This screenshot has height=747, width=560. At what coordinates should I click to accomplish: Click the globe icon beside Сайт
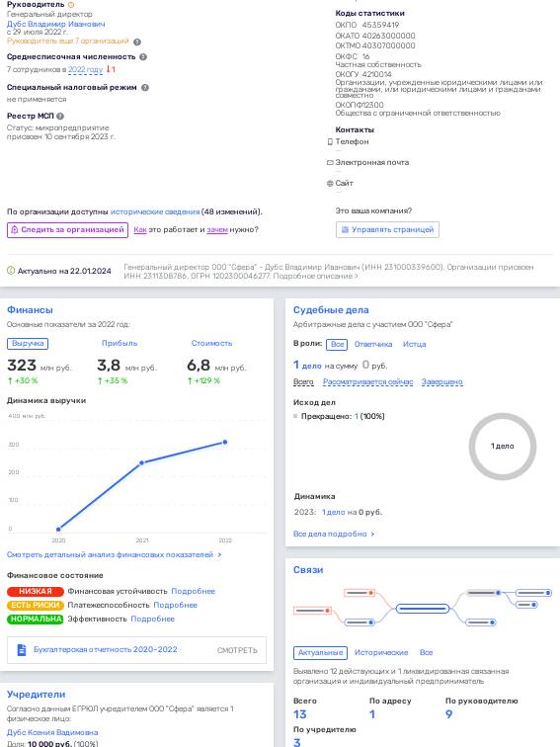tap(330, 184)
